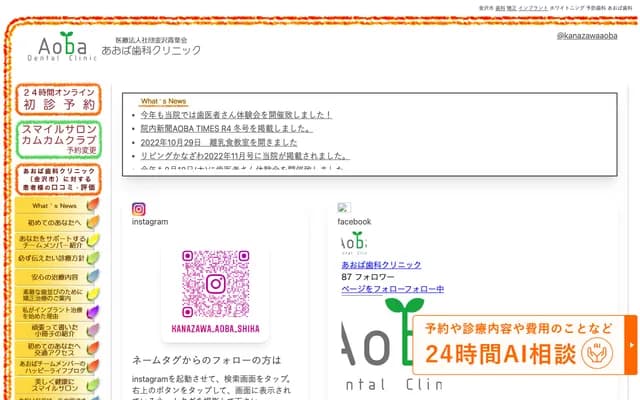Open the Instagram QR code nametag image
This screenshot has width=640, height=400.
pos(216,293)
